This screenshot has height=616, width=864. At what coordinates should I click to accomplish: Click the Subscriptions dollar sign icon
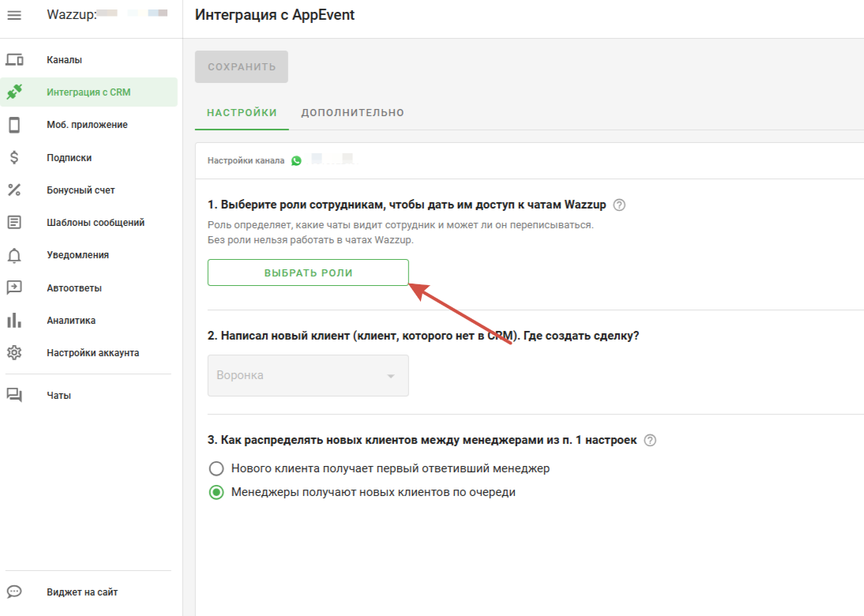14,157
